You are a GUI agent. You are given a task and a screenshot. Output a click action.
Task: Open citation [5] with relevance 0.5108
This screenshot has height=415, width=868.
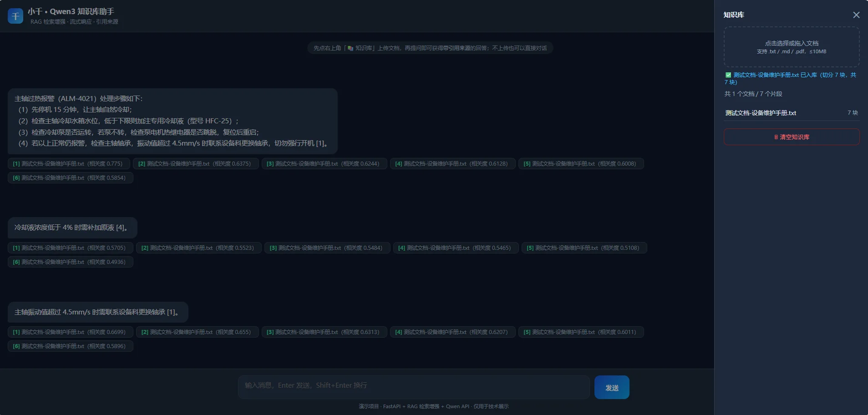click(584, 248)
